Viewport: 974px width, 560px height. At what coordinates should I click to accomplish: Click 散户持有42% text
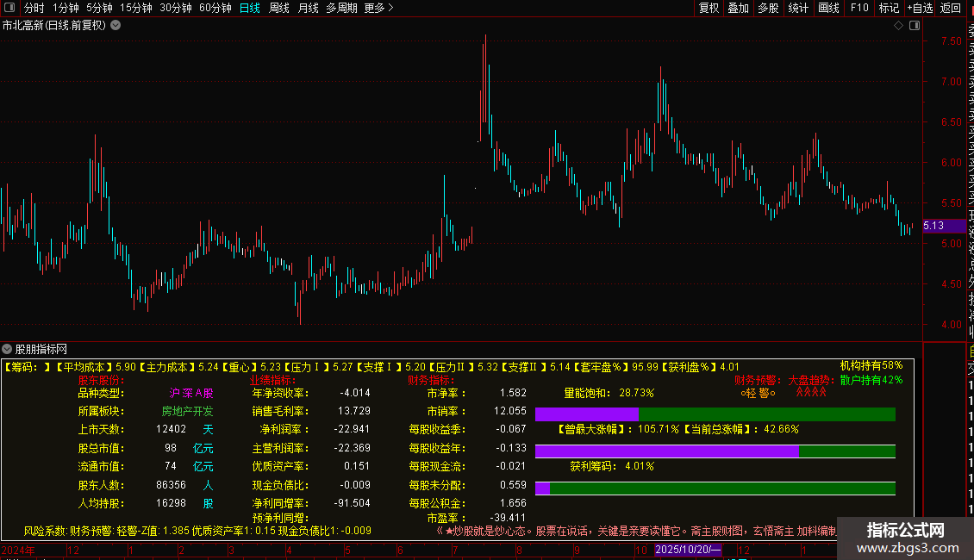tap(871, 380)
